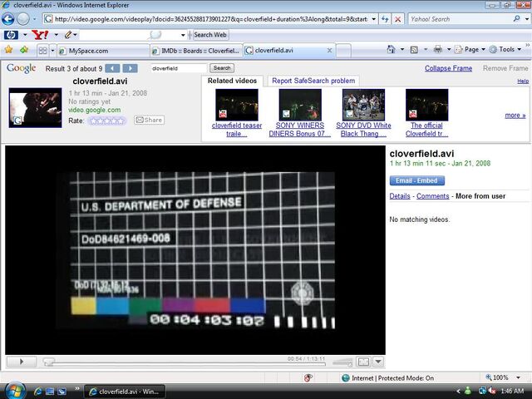
Task: Expand the Page dropdown menu
Action: 470,50
